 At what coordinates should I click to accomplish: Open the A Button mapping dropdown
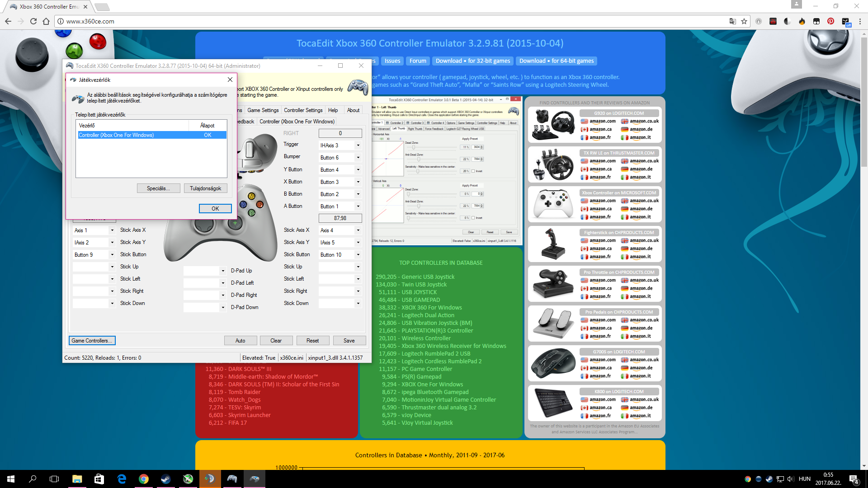coord(358,206)
